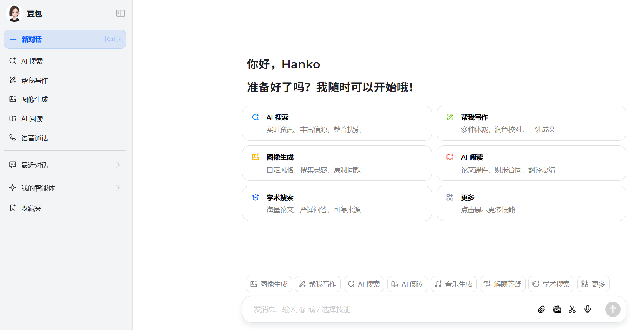Screen dimensions: 644x330
Task: Click heading 准备好了吗？我随时可以开始哦！
Action: (x=331, y=87)
